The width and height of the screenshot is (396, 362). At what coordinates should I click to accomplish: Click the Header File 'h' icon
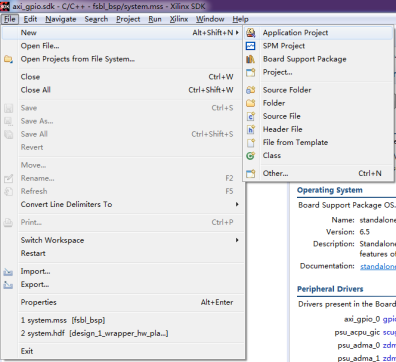[x=251, y=129]
